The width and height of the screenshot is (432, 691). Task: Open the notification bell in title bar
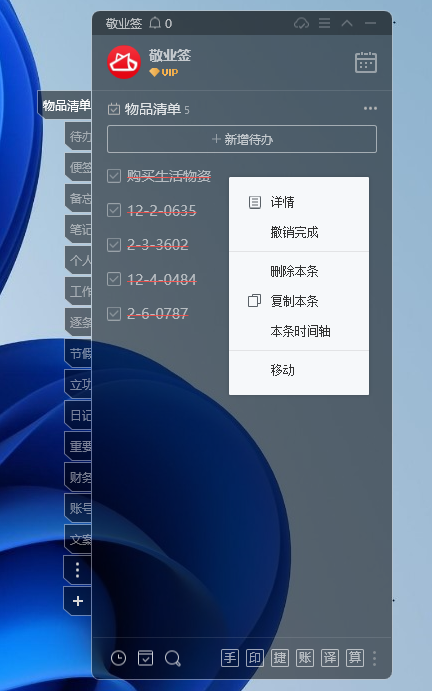(155, 23)
